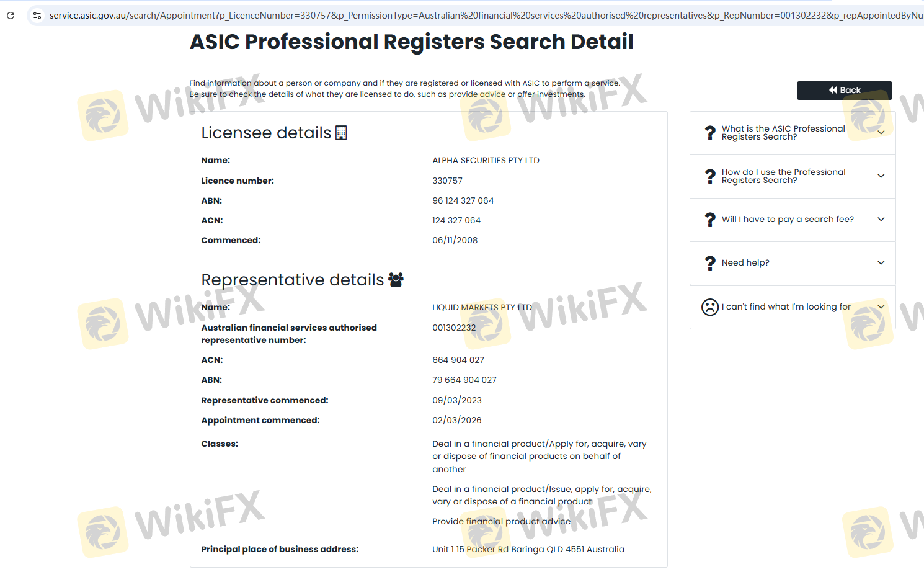Click question mark icon beside 'Need help?'
The height and width of the screenshot is (577, 924).
click(x=710, y=263)
